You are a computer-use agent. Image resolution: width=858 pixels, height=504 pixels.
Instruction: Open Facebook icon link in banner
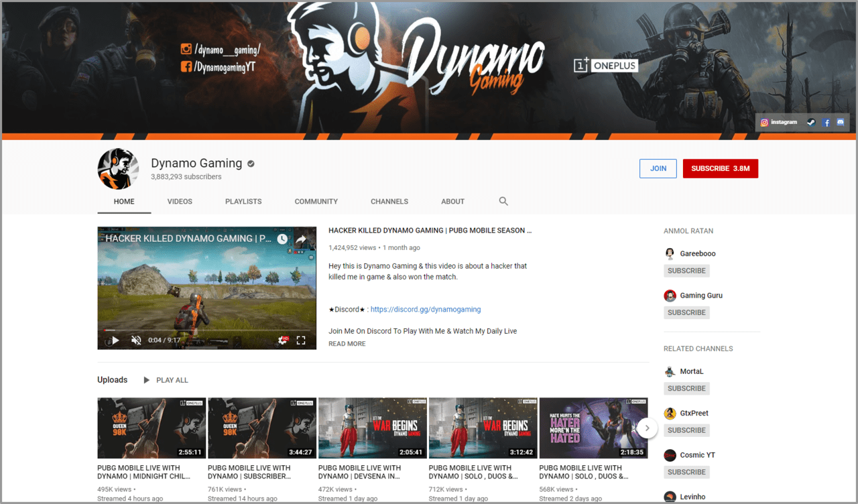tap(826, 123)
